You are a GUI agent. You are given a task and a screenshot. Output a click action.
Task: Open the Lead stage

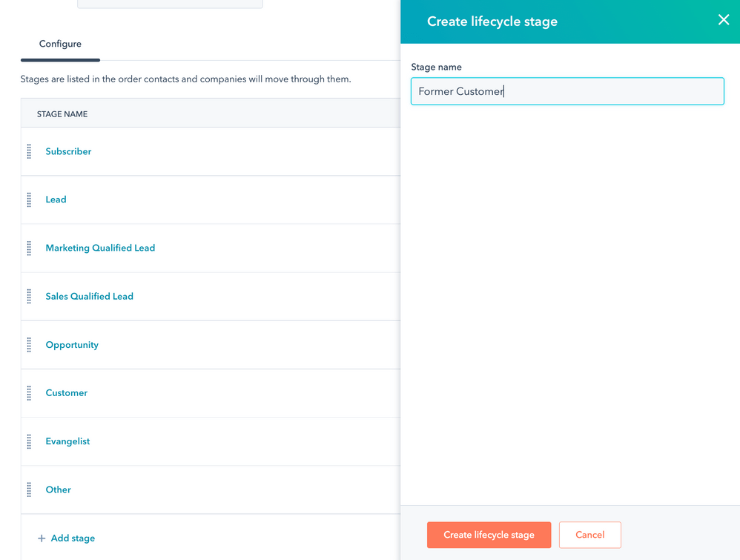[56, 200]
